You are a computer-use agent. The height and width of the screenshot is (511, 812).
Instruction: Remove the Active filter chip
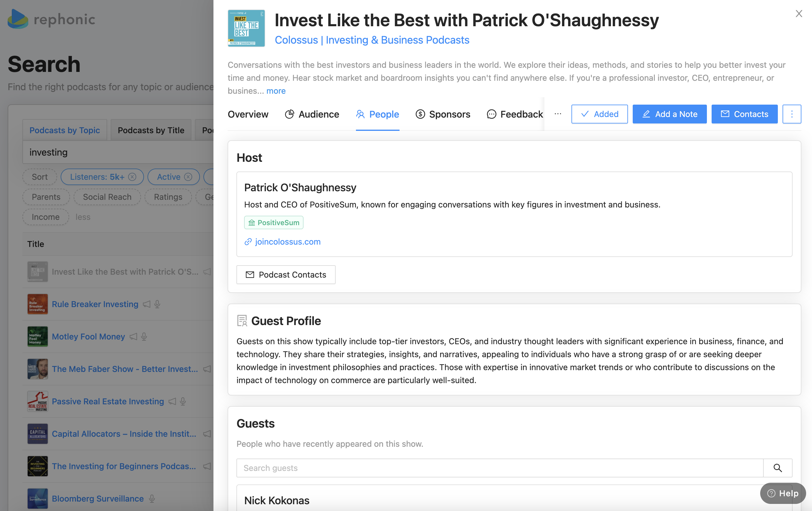coord(188,177)
